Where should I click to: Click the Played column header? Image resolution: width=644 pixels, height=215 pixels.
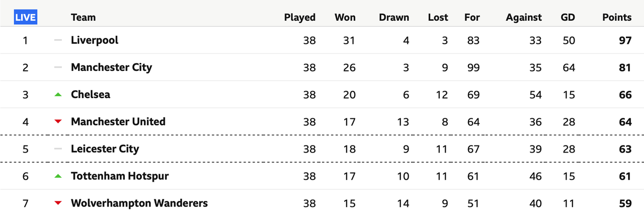(x=300, y=17)
